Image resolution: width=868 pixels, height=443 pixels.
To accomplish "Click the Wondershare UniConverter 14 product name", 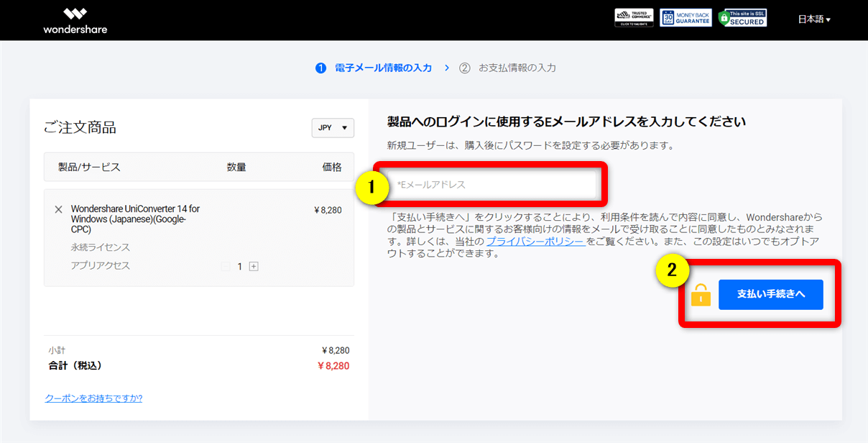I will coord(136,219).
